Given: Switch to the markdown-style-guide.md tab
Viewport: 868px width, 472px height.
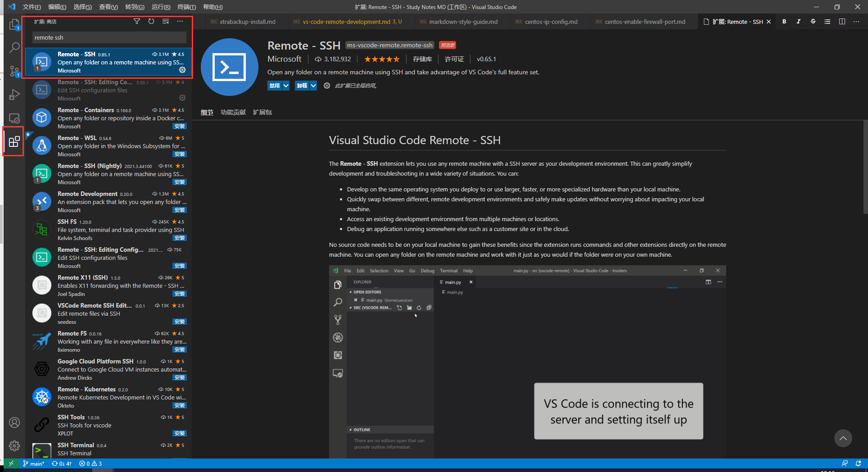Looking at the screenshot, I should [463, 22].
